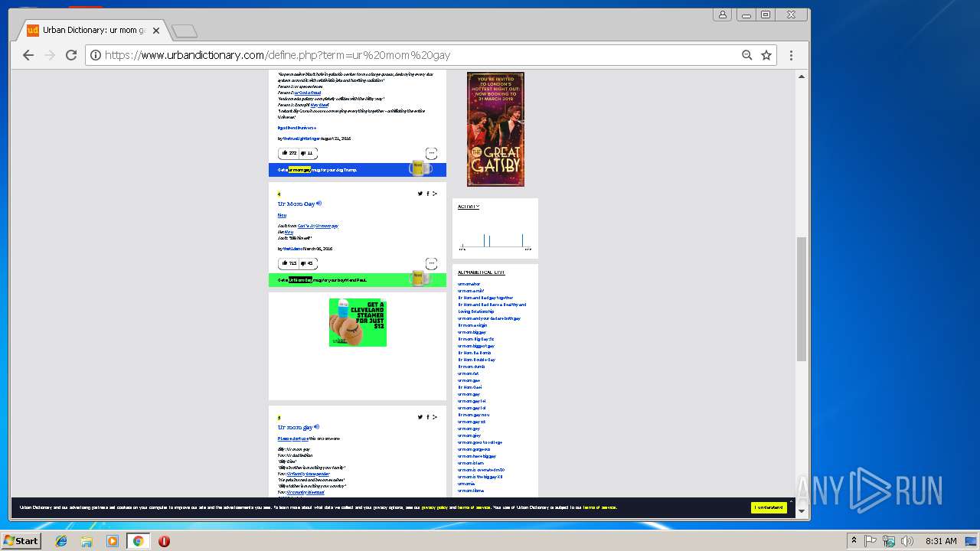
Task: Open 'ur mom gay nou' list entry
Action: click(474, 415)
